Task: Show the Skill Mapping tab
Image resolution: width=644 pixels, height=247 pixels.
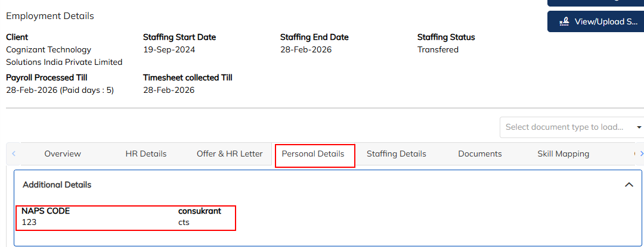Action: 563,154
